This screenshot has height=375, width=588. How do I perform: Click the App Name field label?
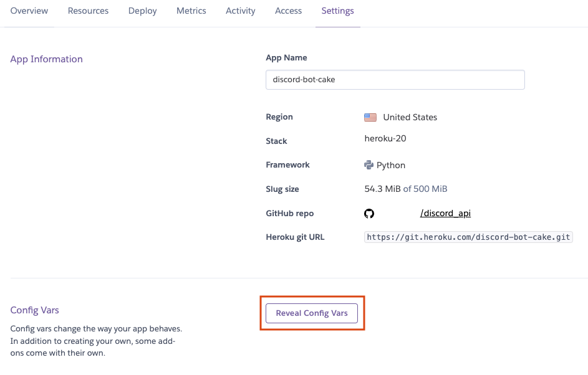pyautogui.click(x=286, y=58)
